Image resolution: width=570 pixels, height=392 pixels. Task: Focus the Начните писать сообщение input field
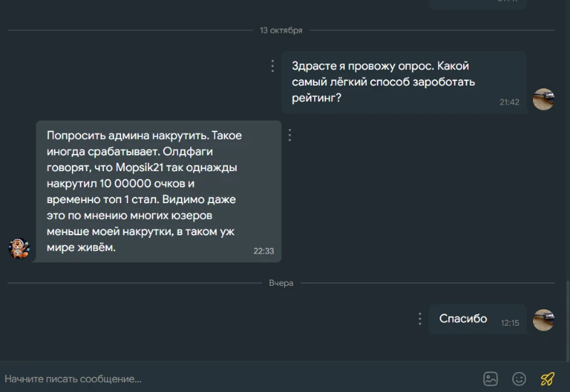pyautogui.click(x=240, y=378)
